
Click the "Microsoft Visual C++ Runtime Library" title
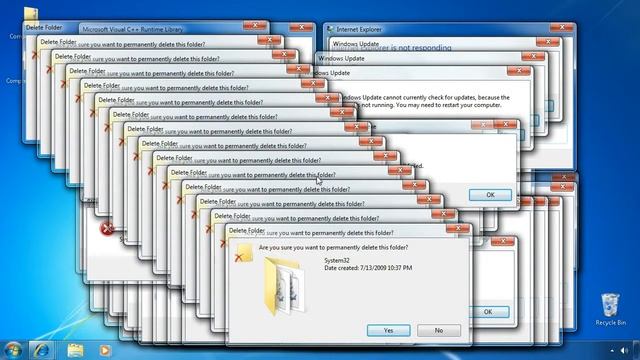133,29
